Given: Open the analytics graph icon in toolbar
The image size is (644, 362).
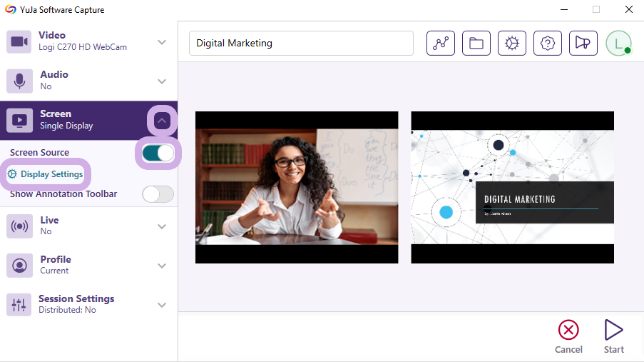Looking at the screenshot, I should 440,43.
